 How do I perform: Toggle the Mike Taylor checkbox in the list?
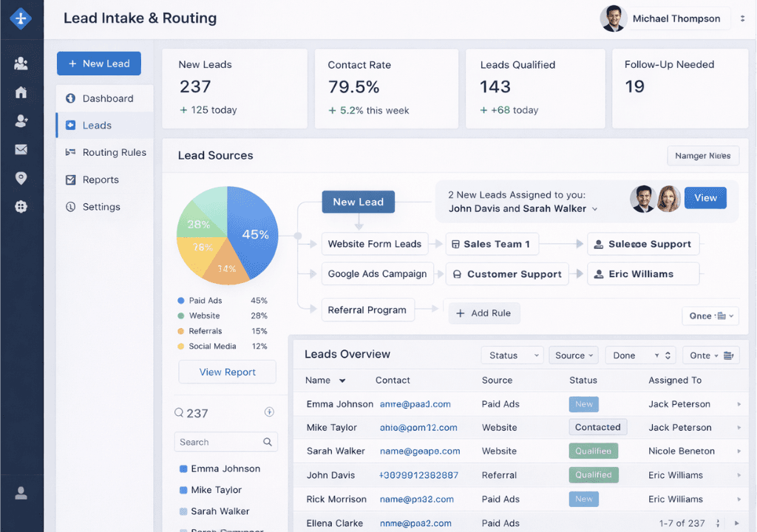[183, 490]
